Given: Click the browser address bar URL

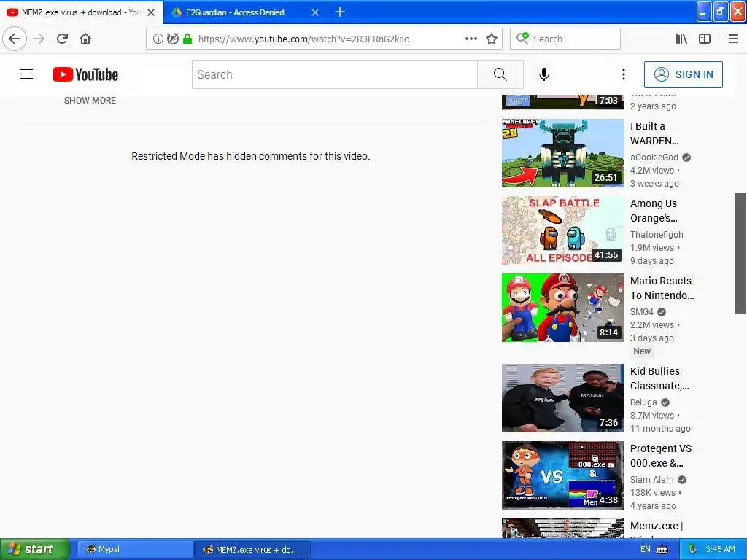Looking at the screenshot, I should click(x=303, y=39).
